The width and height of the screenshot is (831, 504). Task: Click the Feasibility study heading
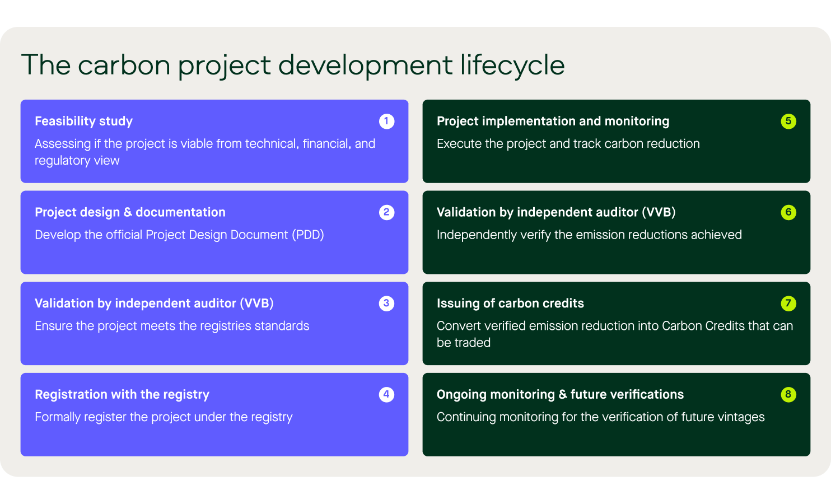pos(83,122)
